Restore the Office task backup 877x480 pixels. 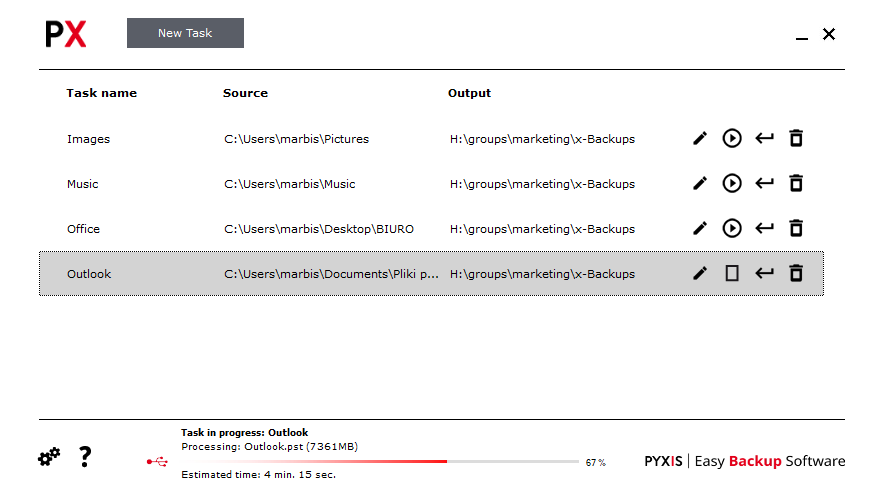[764, 228]
